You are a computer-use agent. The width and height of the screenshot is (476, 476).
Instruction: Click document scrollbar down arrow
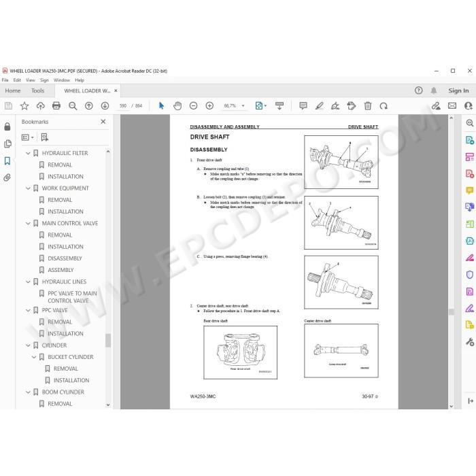tap(451, 406)
